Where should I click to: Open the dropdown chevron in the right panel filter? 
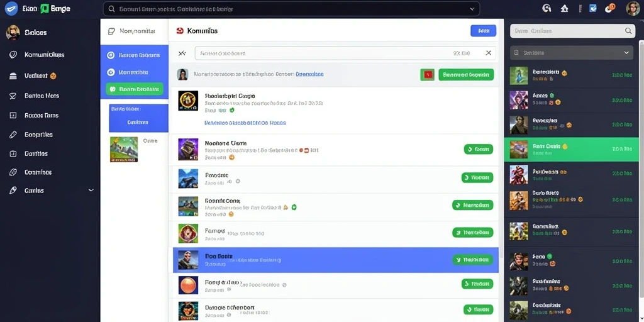pos(626,53)
